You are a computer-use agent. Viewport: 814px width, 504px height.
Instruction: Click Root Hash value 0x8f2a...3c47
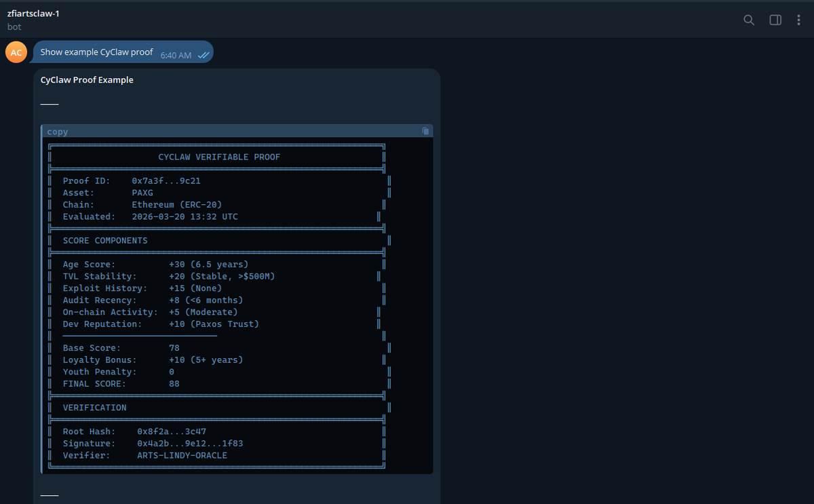[x=172, y=431]
